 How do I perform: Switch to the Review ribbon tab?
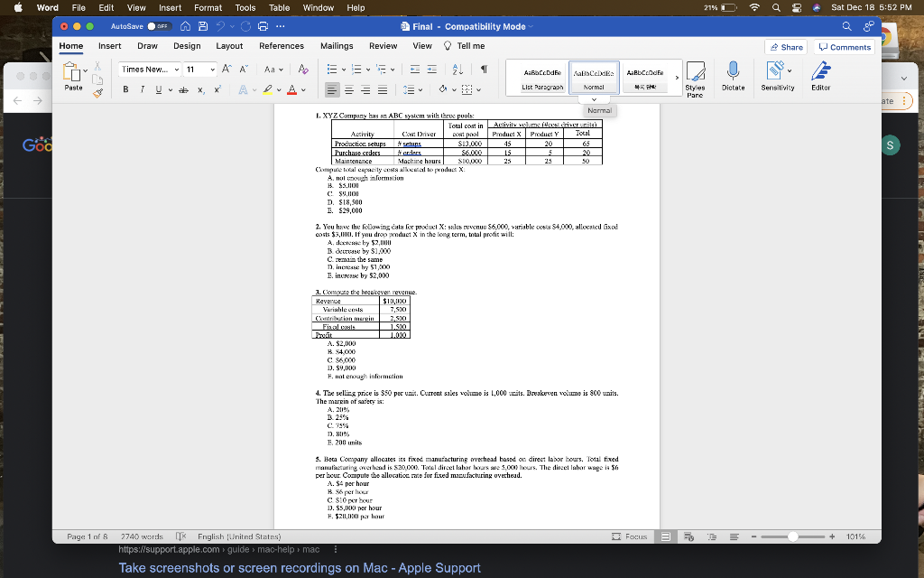tap(383, 45)
